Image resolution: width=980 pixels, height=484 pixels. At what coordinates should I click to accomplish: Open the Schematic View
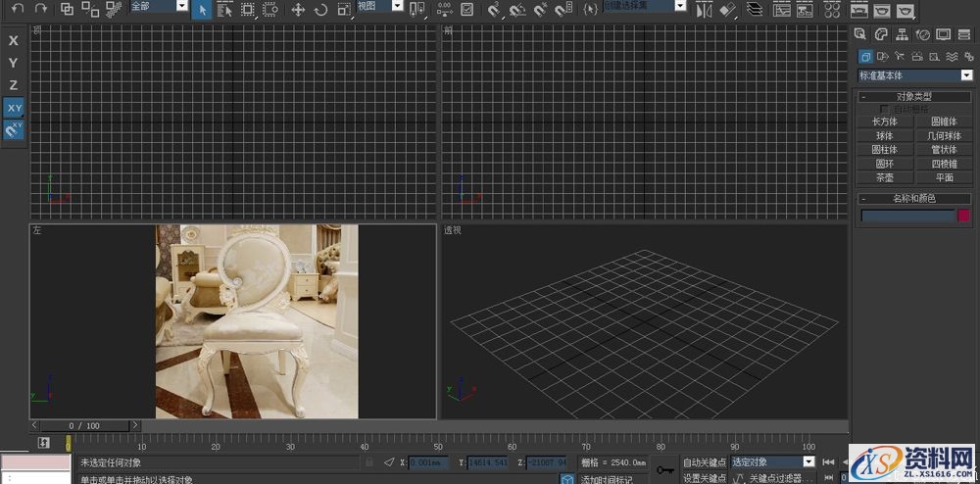pyautogui.click(x=805, y=10)
